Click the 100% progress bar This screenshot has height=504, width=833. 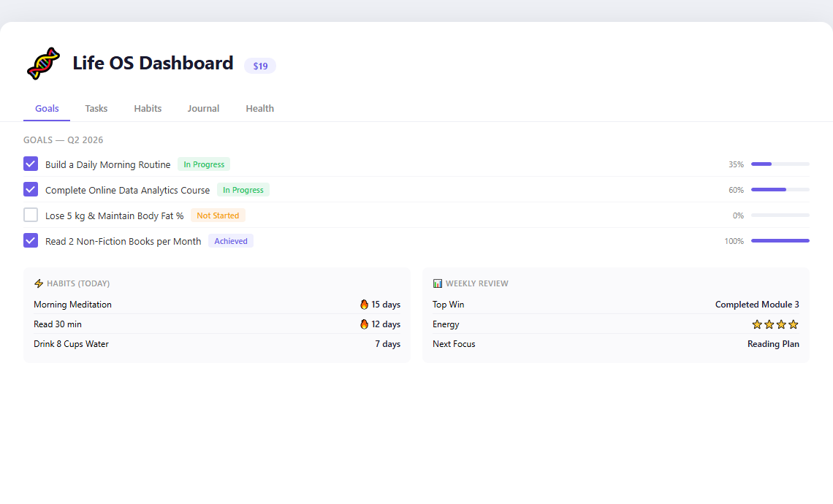(x=780, y=240)
